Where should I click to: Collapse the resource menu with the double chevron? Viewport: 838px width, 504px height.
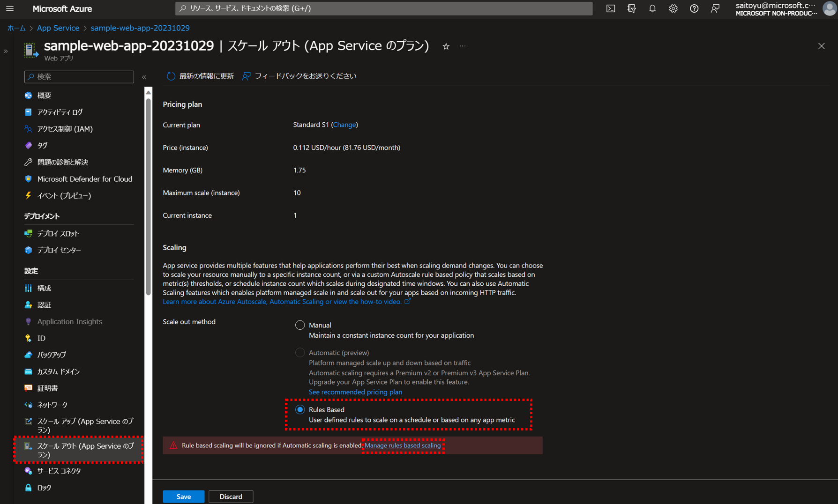pos(144,77)
